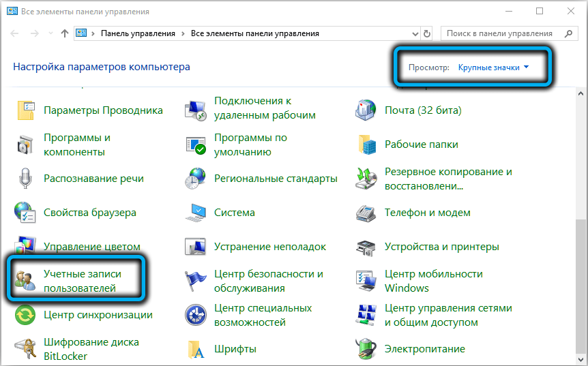Screen dimensions: 588x366
Task: Expand the address bar history dropdown
Action: point(415,33)
